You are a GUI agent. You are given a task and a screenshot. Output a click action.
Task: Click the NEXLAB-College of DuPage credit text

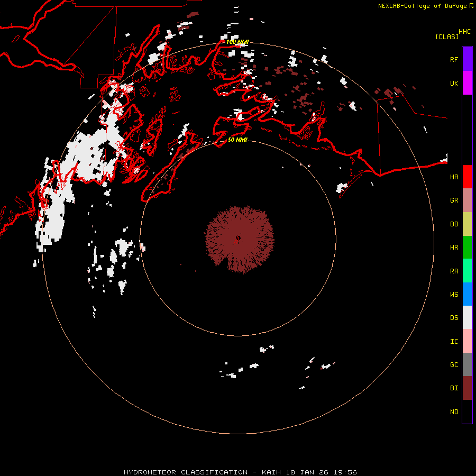425,6
